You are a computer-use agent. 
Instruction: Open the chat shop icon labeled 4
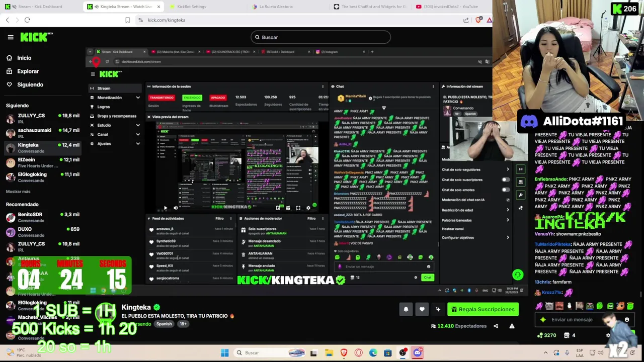tap(570, 335)
